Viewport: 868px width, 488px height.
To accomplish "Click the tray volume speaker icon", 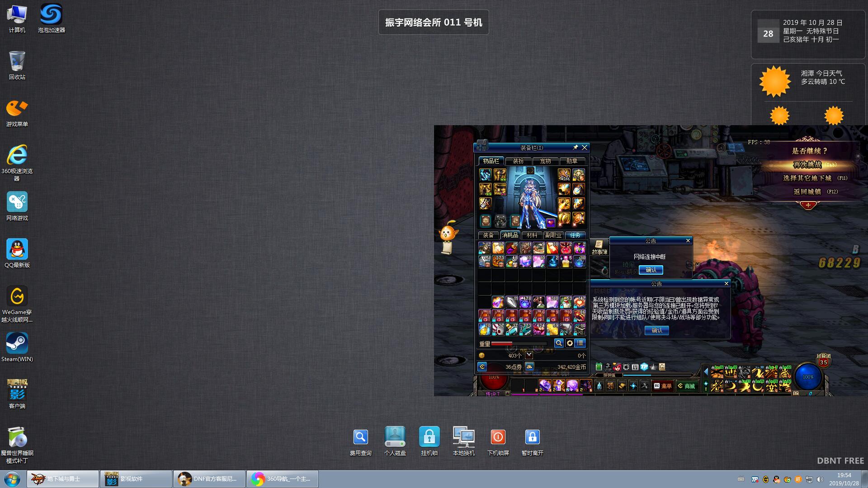I will pyautogui.click(x=820, y=479).
